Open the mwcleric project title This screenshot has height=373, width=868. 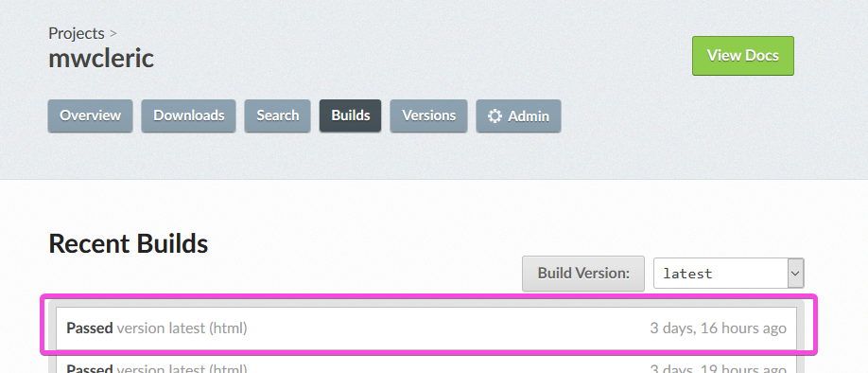click(x=101, y=58)
